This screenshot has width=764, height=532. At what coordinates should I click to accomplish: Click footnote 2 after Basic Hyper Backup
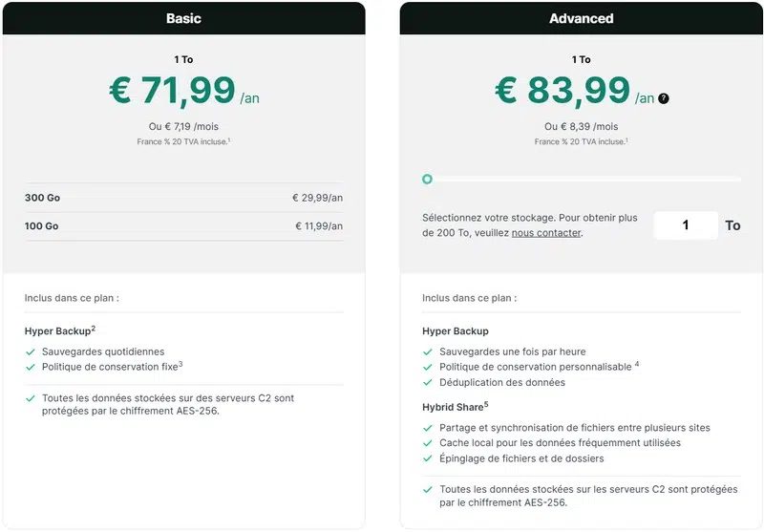coord(93,329)
